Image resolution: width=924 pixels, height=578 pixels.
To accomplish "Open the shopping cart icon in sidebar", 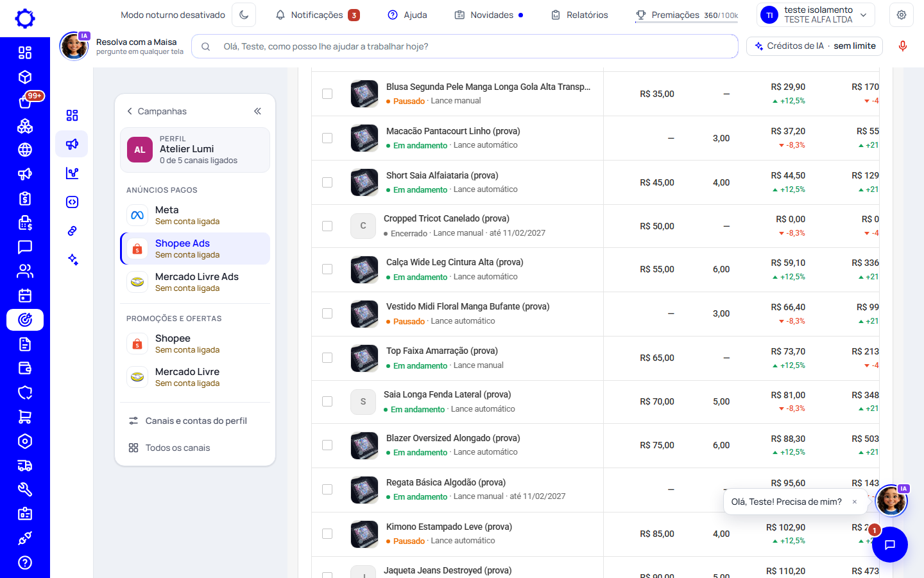I will [x=25, y=417].
